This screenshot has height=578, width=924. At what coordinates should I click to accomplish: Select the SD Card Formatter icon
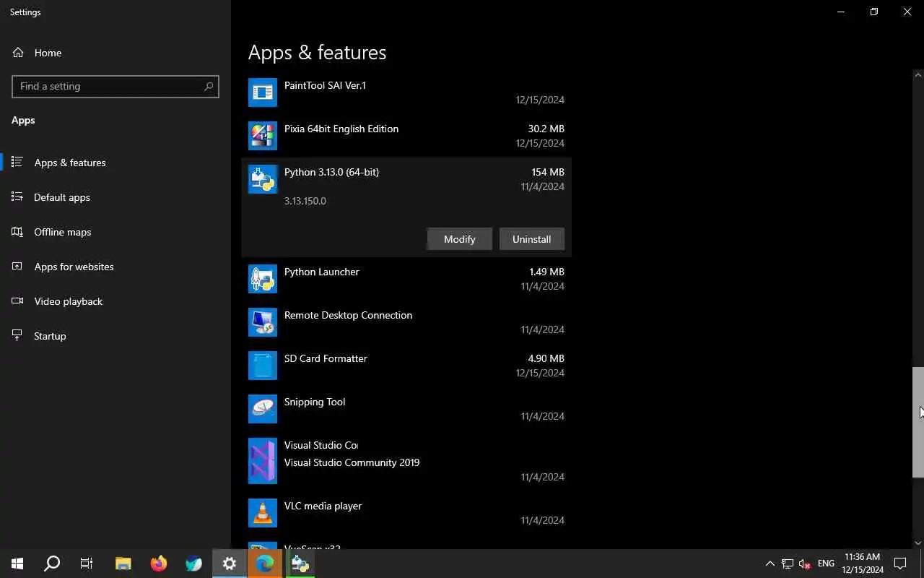[263, 366]
